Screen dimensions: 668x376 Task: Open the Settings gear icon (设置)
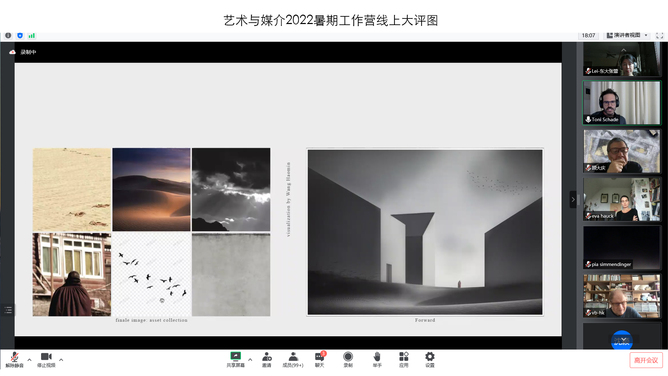[x=430, y=360]
